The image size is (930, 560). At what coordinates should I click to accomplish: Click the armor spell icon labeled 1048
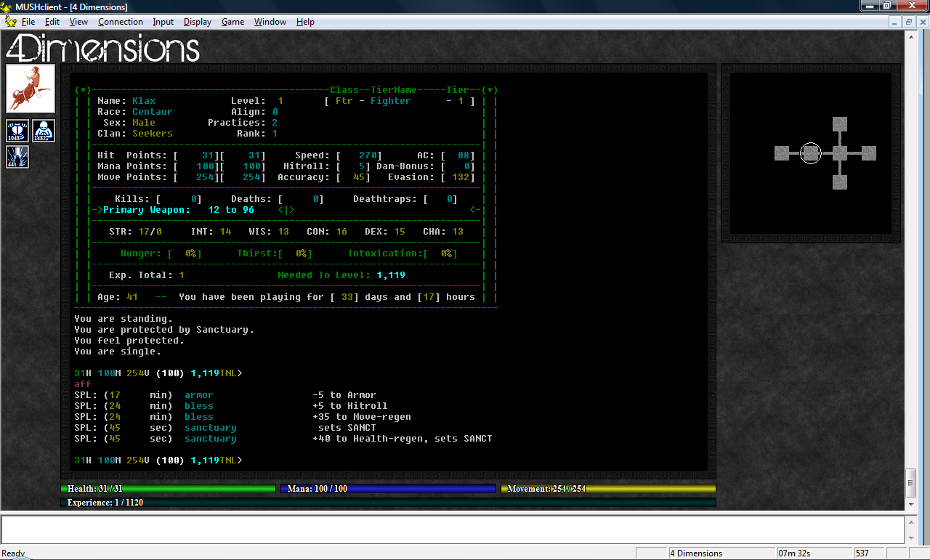point(18,131)
